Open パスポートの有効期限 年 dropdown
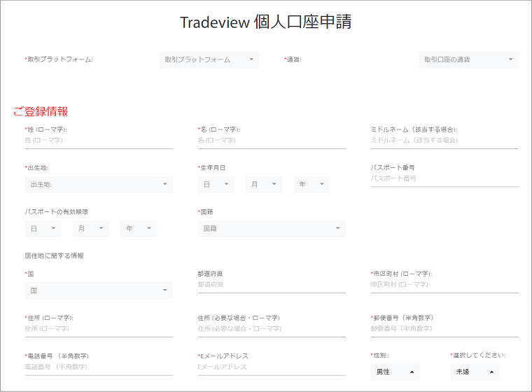The width and height of the screenshot is (532, 392). [139, 228]
